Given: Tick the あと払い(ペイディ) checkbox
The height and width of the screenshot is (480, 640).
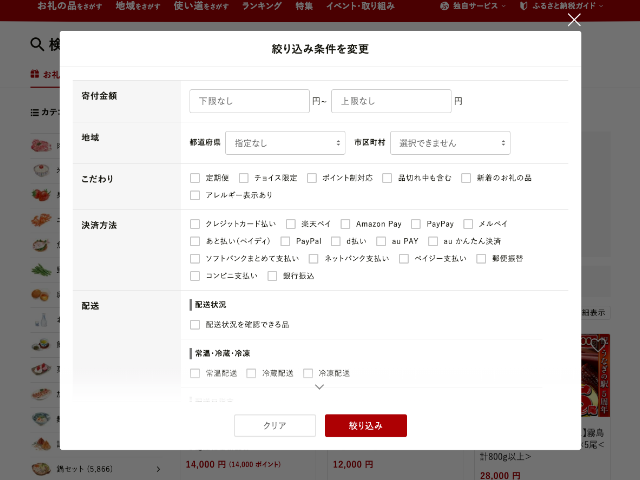Looking at the screenshot, I should (x=195, y=241).
